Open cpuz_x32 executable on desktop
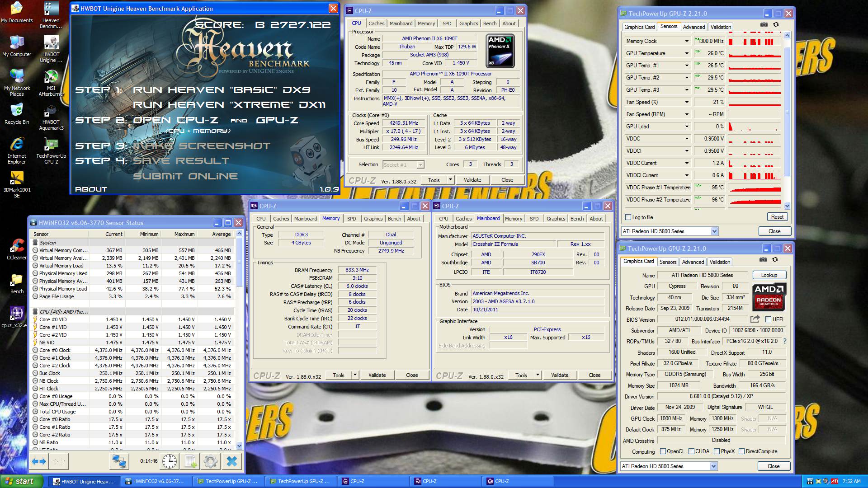The width and height of the screenshot is (868, 488). 17,317
